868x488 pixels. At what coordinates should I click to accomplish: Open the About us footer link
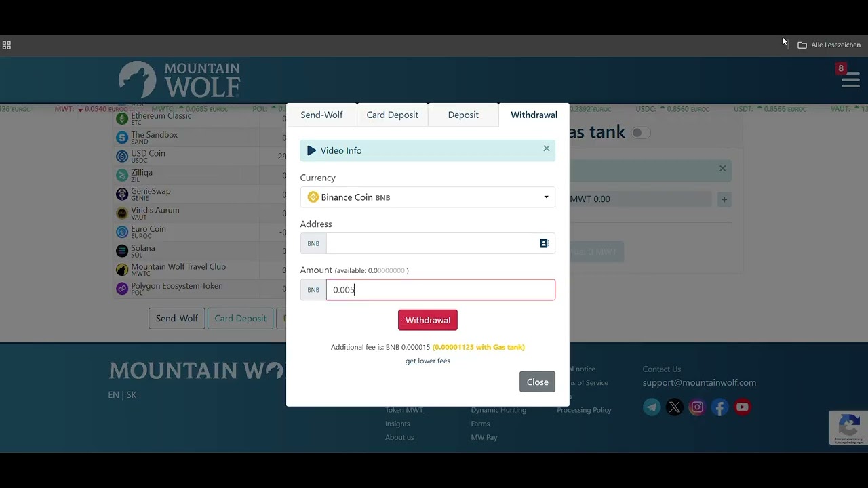point(399,437)
